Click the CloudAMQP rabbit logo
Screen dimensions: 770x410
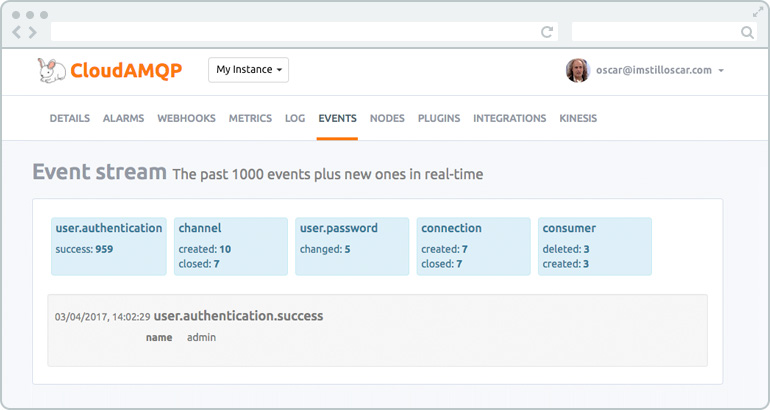52,70
